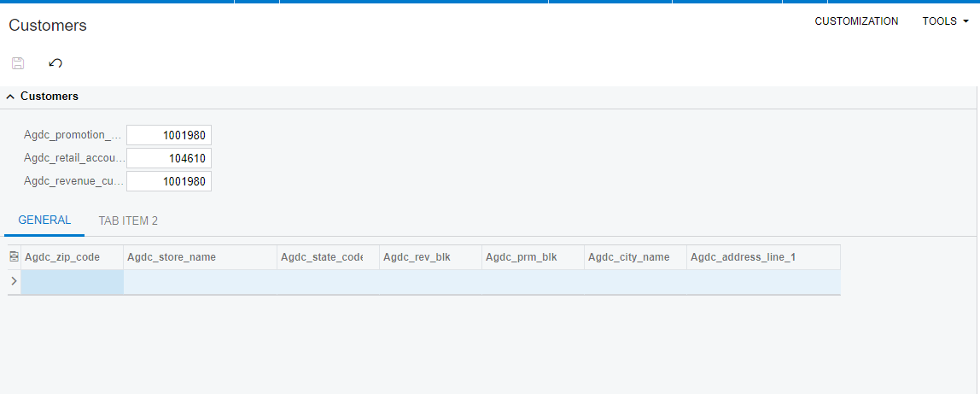The width and height of the screenshot is (980, 394).
Task: Switch to the General tab
Action: click(x=44, y=221)
